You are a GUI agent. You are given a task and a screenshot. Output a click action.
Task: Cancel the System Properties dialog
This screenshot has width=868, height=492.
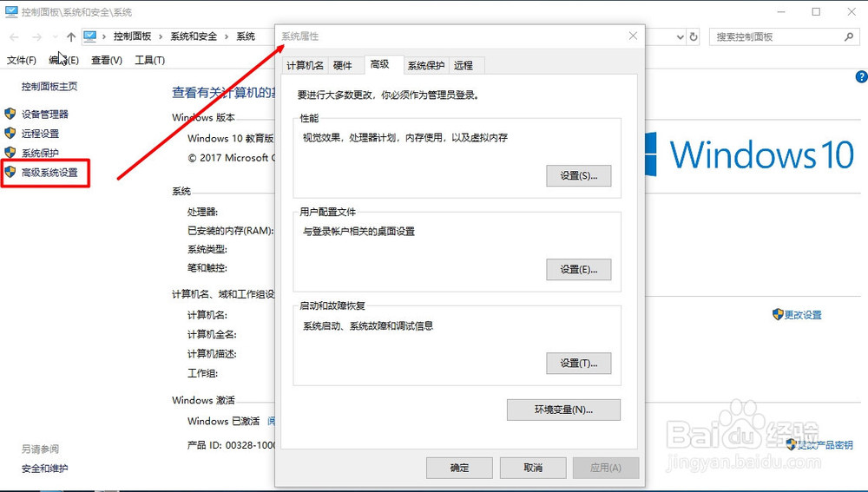click(x=533, y=468)
